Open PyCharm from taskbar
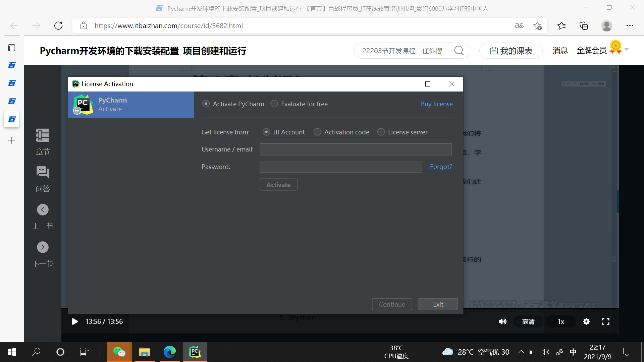The width and height of the screenshot is (644, 362). click(195, 352)
